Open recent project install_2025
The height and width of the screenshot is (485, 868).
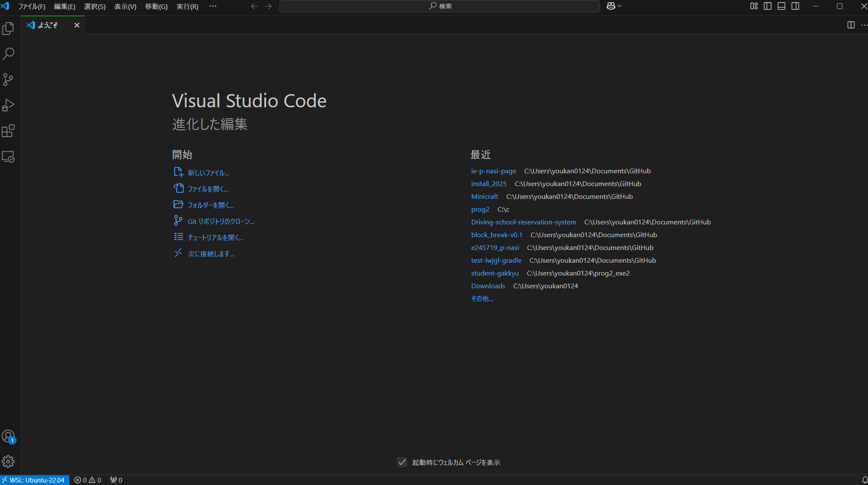click(489, 184)
